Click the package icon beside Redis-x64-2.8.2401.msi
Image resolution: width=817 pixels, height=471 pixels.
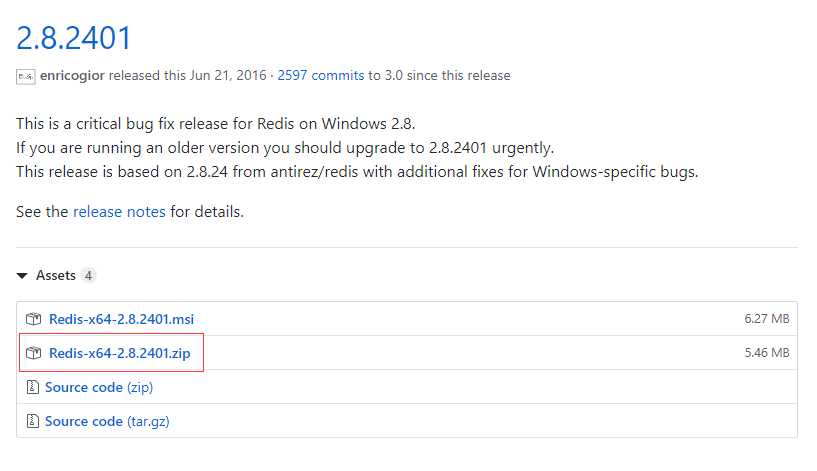point(33,319)
